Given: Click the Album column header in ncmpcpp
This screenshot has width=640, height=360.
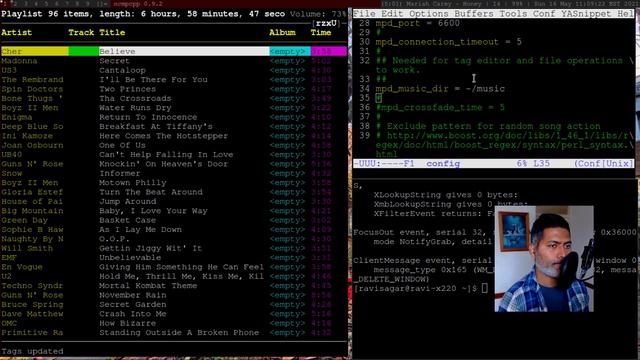Looking at the screenshot, I should pos(282,32).
